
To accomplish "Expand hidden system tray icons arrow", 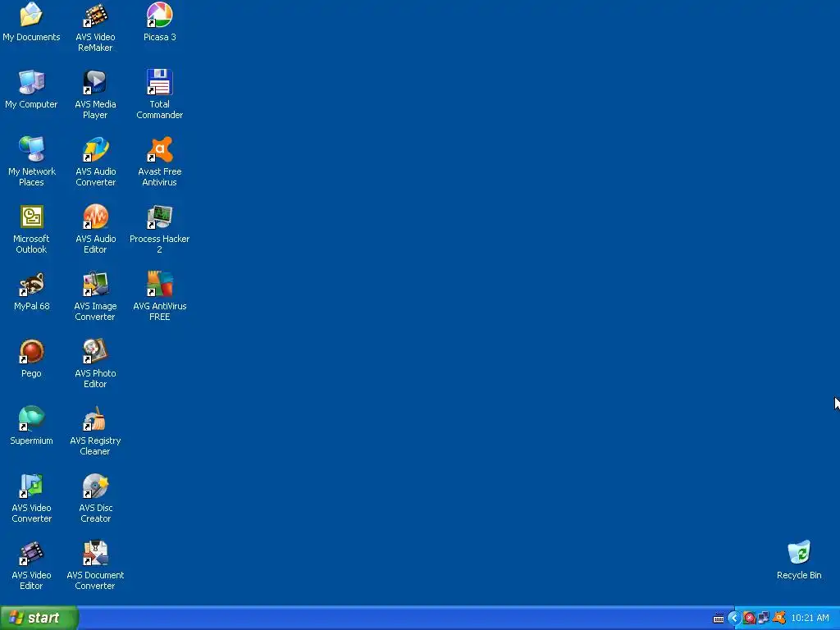I will coord(734,619).
